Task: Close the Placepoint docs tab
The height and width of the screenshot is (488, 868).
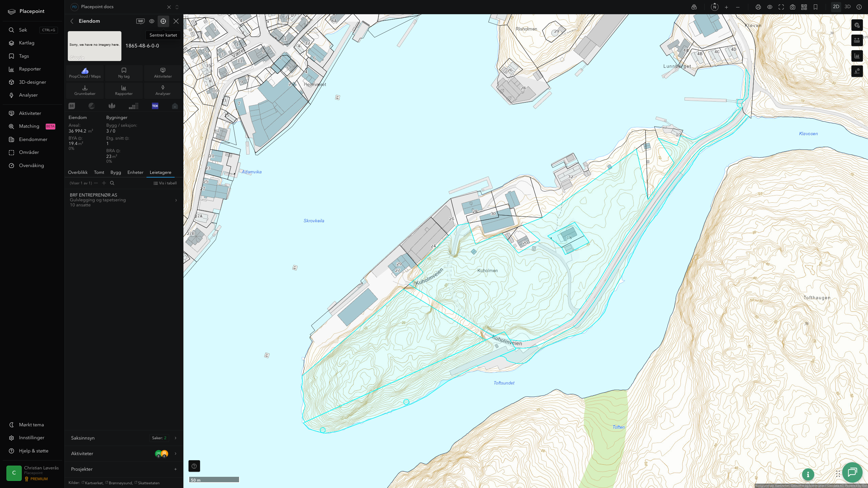Action: pyautogui.click(x=169, y=7)
